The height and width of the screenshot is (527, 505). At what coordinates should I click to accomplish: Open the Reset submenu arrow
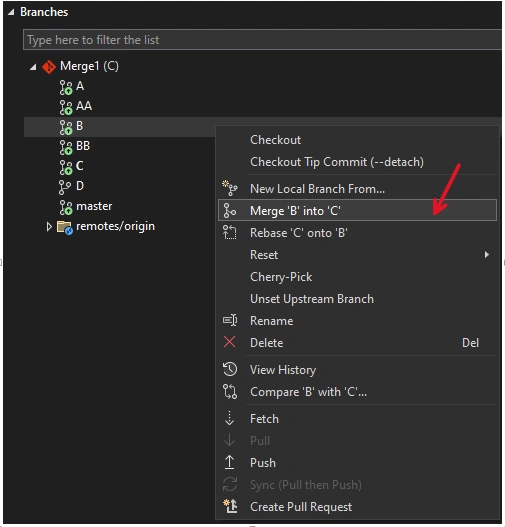click(487, 255)
